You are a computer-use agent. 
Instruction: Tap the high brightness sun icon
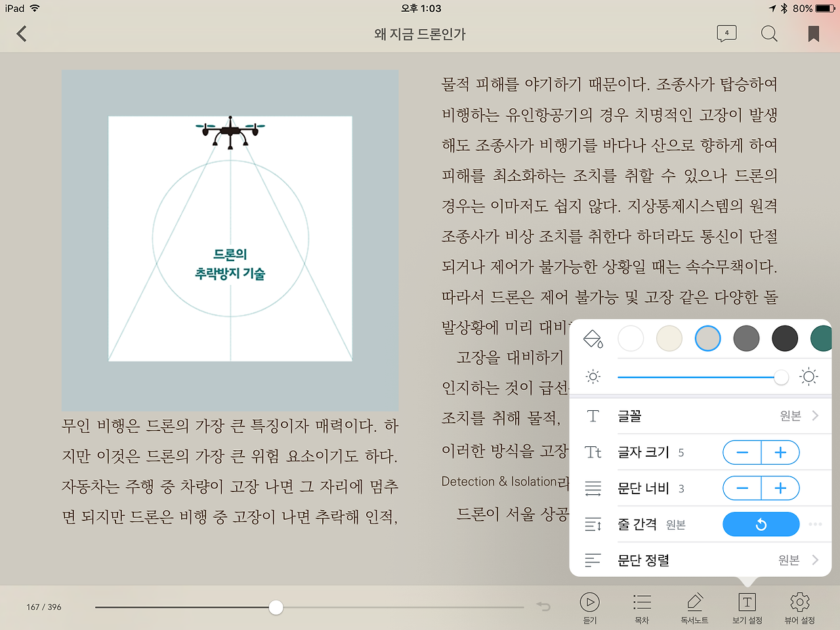click(x=808, y=377)
